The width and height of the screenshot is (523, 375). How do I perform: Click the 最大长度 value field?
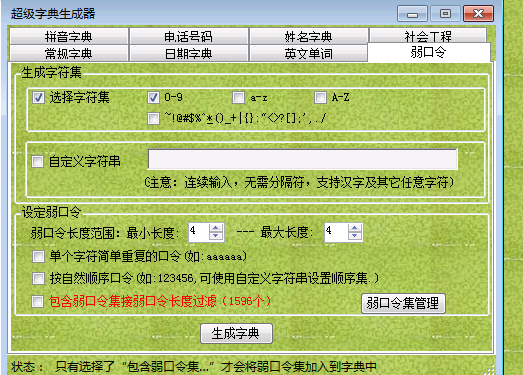[x=336, y=232]
